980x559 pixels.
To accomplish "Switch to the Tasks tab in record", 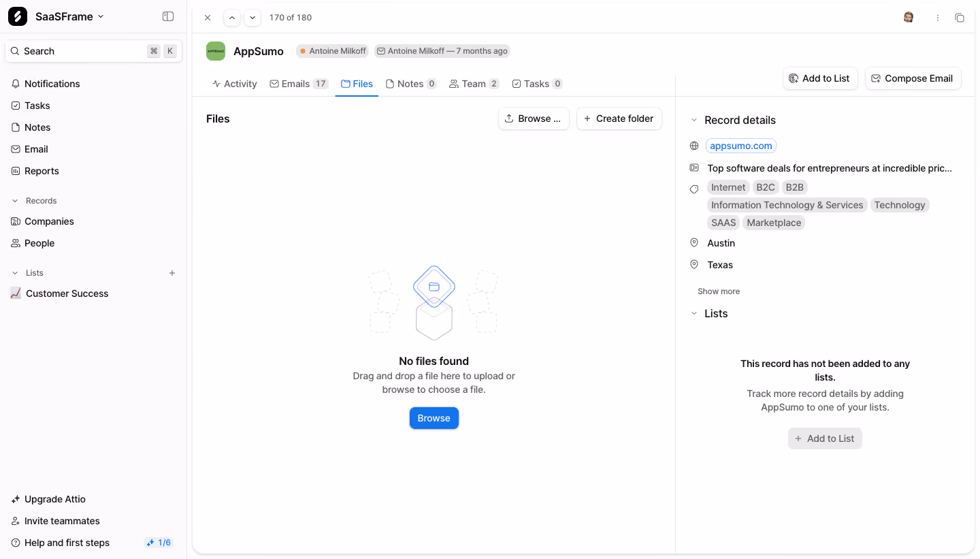I will pos(537,84).
